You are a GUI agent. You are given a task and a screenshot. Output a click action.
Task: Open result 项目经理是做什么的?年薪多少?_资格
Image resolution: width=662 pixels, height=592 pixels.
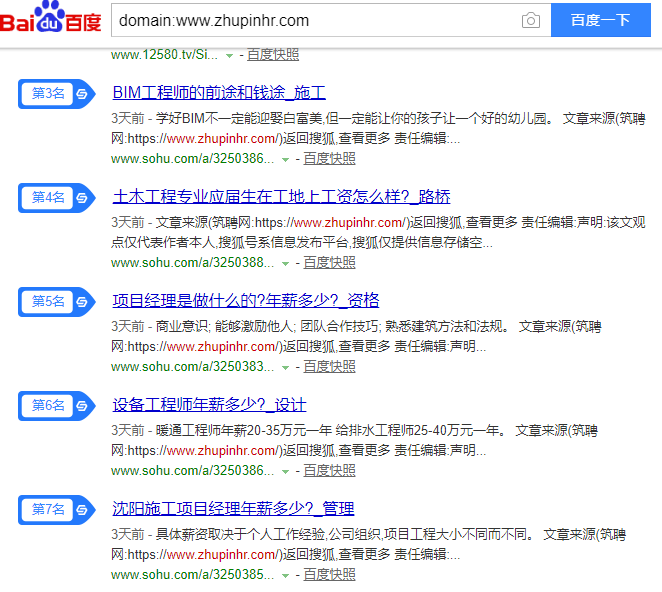pos(246,301)
